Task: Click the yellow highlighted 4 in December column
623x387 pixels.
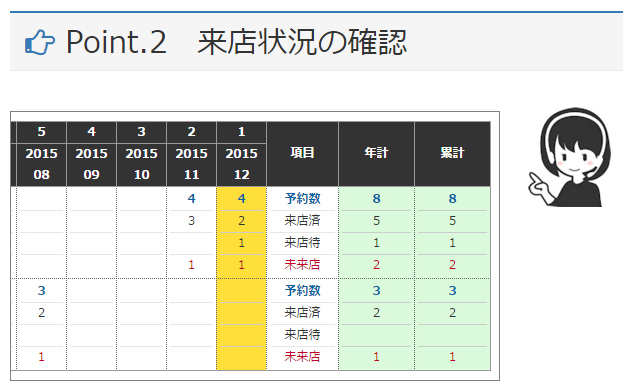Action: 242,198
